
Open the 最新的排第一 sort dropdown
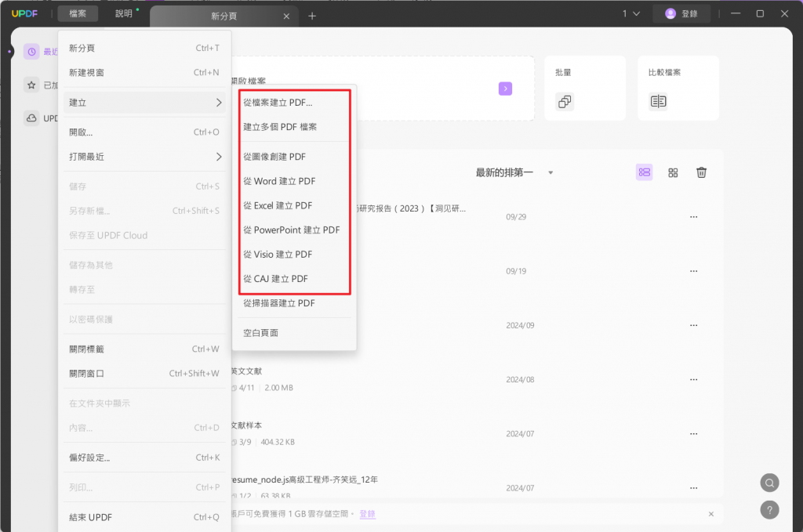pos(514,172)
